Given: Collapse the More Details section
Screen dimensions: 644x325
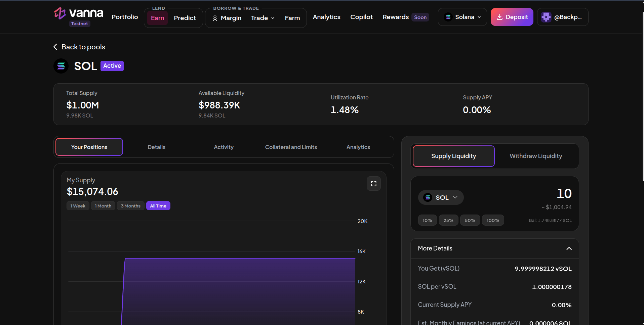Looking at the screenshot, I should click(x=569, y=248).
